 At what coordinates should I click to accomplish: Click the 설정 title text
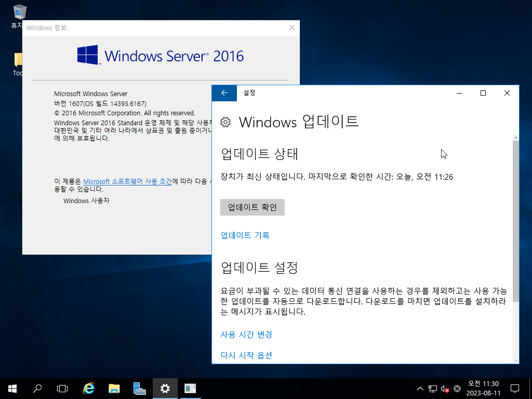(x=249, y=93)
